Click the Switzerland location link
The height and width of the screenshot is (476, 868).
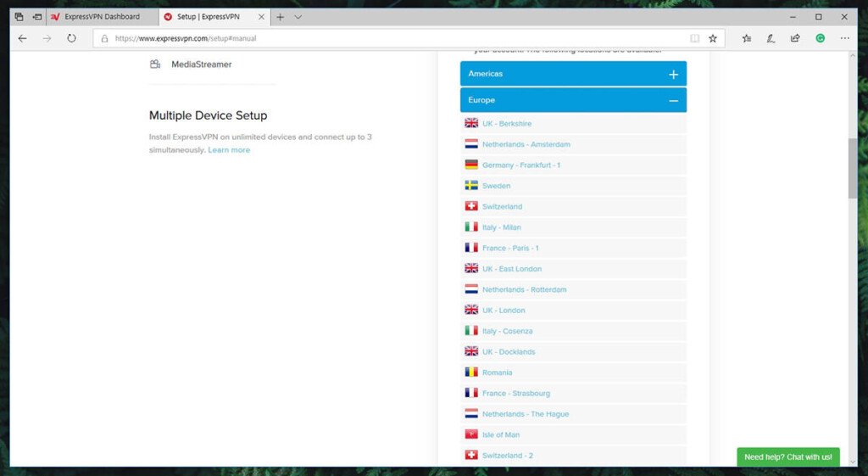tap(502, 207)
